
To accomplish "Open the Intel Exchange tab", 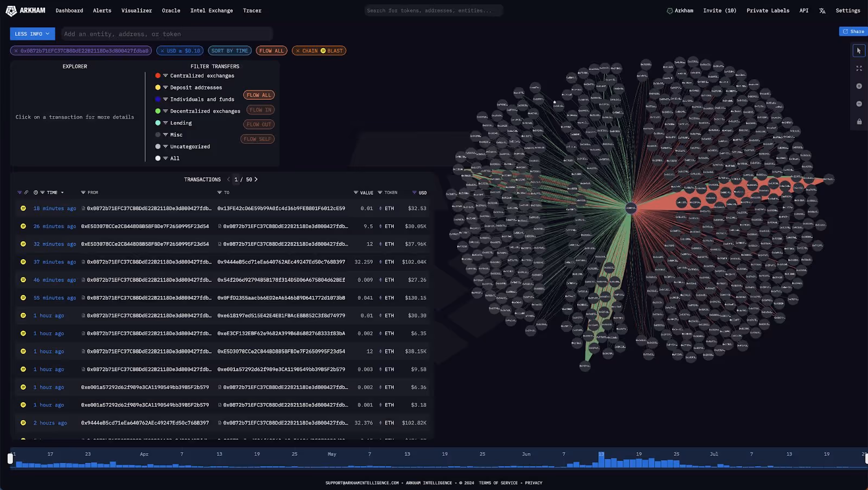I will 212,11.
